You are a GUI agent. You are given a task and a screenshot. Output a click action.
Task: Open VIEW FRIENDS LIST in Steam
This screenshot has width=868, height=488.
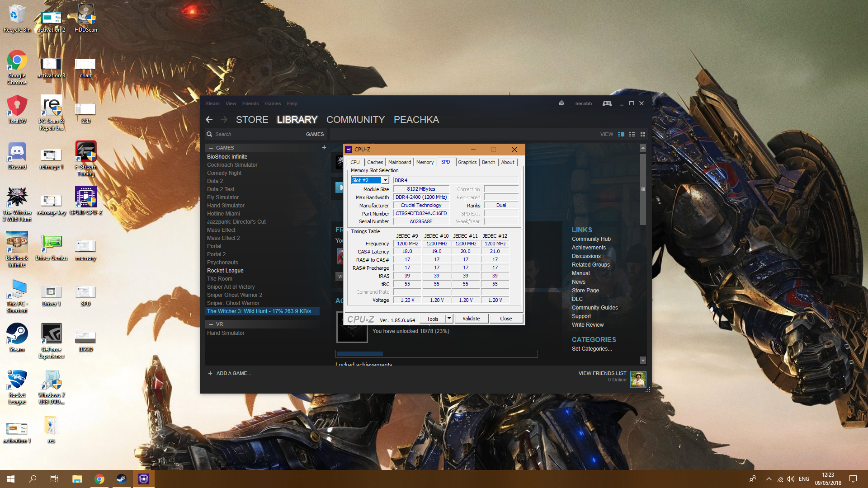602,373
